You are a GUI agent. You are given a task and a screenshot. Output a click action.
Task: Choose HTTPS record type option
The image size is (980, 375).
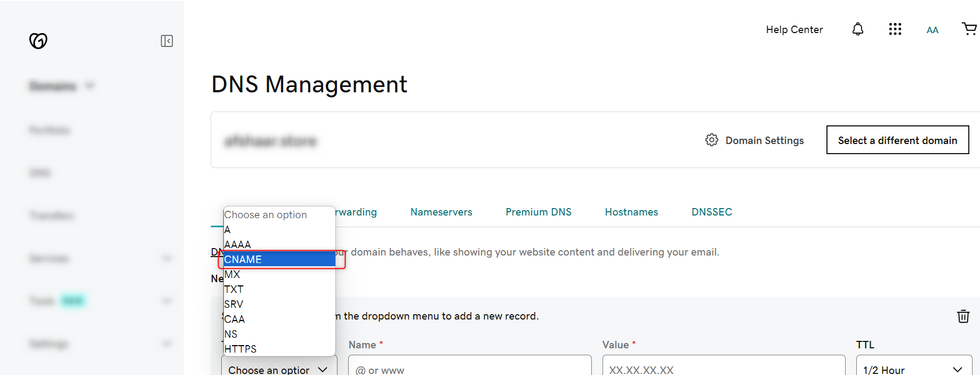tap(279, 349)
